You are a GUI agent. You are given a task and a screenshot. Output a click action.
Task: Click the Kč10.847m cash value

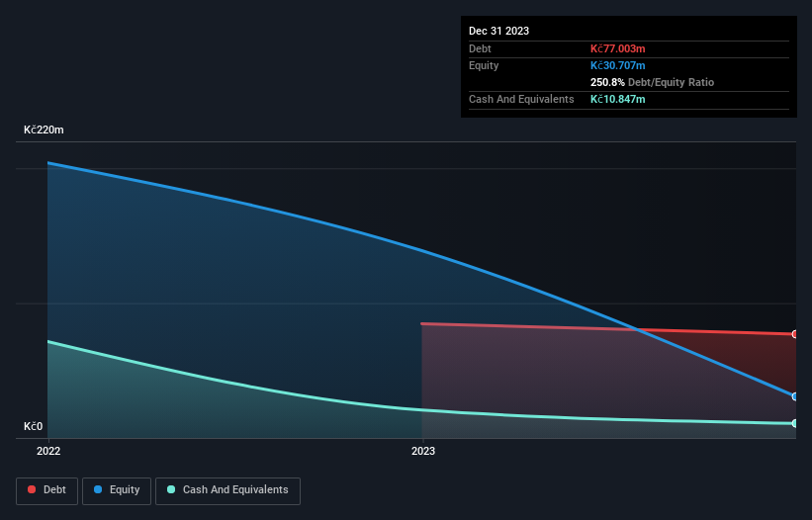pyautogui.click(x=618, y=99)
